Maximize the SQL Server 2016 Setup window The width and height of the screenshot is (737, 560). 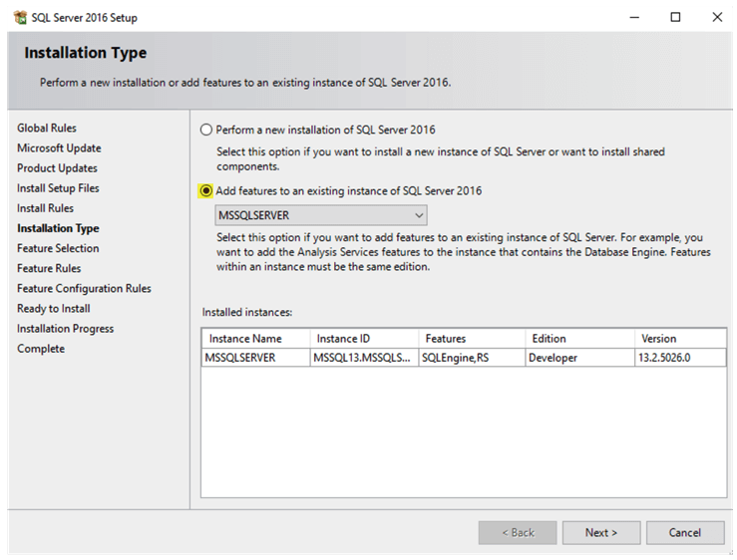point(675,17)
